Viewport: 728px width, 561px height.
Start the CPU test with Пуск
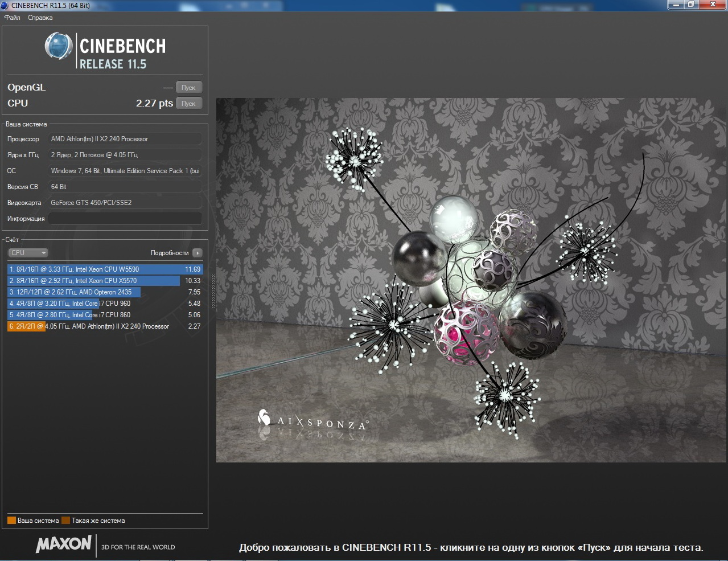click(189, 104)
